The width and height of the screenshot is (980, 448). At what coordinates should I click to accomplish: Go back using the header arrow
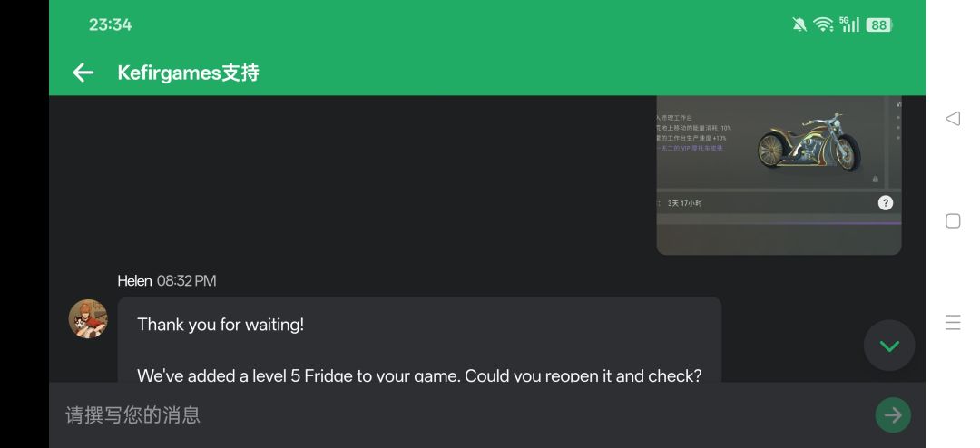[83, 73]
